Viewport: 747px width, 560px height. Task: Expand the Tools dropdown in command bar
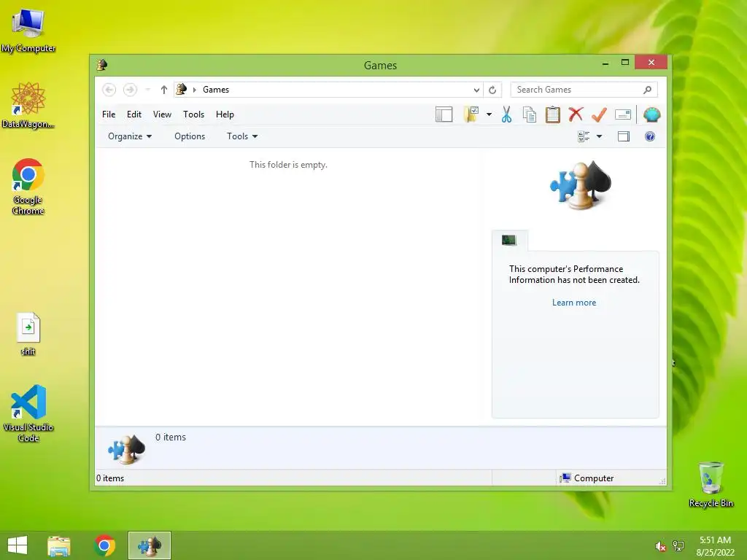pos(242,136)
